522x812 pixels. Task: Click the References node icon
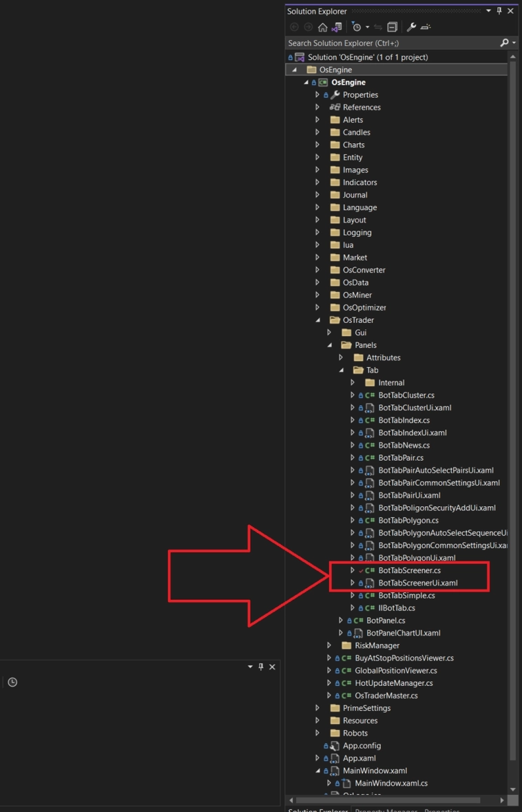coord(335,107)
